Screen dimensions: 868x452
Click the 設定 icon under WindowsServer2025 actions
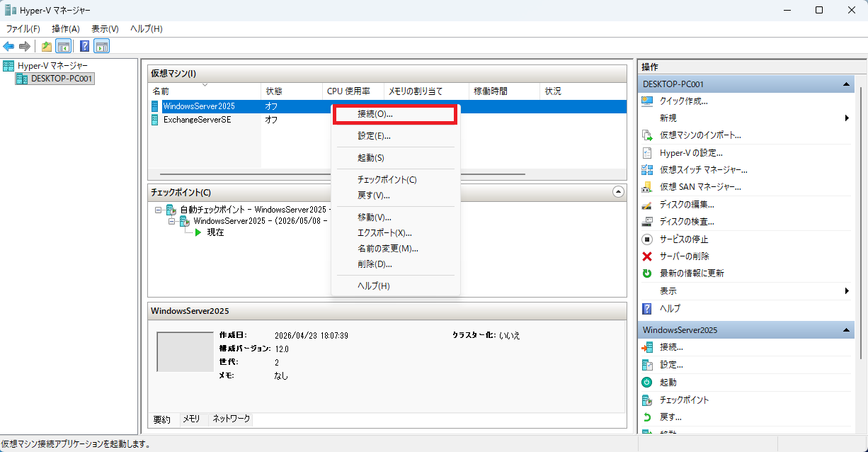point(646,365)
